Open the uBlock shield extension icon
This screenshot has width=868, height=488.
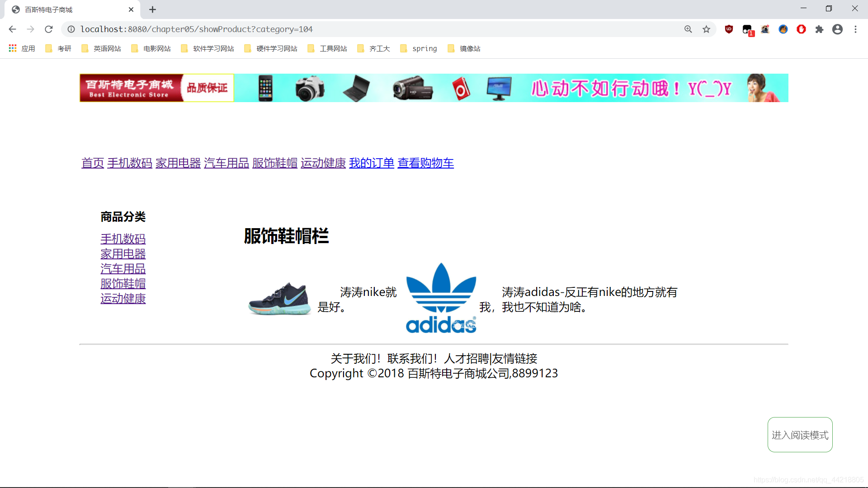(x=729, y=29)
